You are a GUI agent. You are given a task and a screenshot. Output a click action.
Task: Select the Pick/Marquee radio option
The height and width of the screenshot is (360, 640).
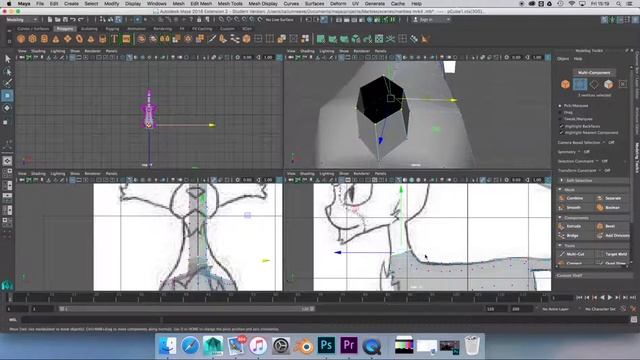(560, 106)
